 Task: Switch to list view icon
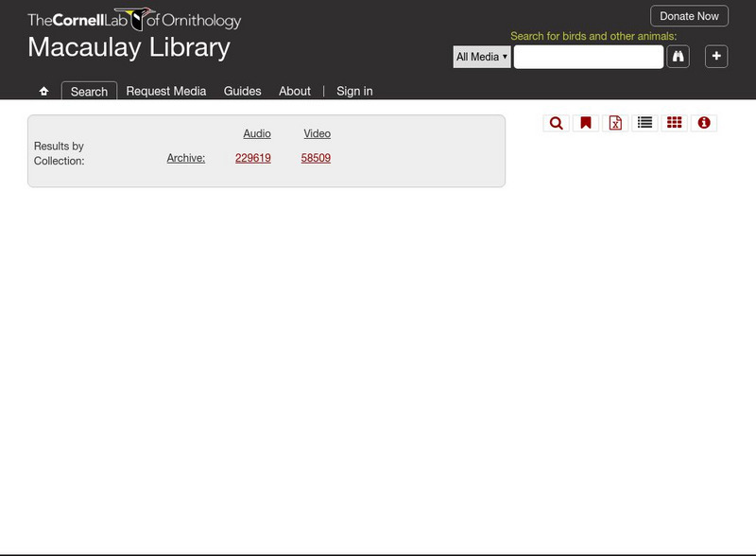point(644,123)
